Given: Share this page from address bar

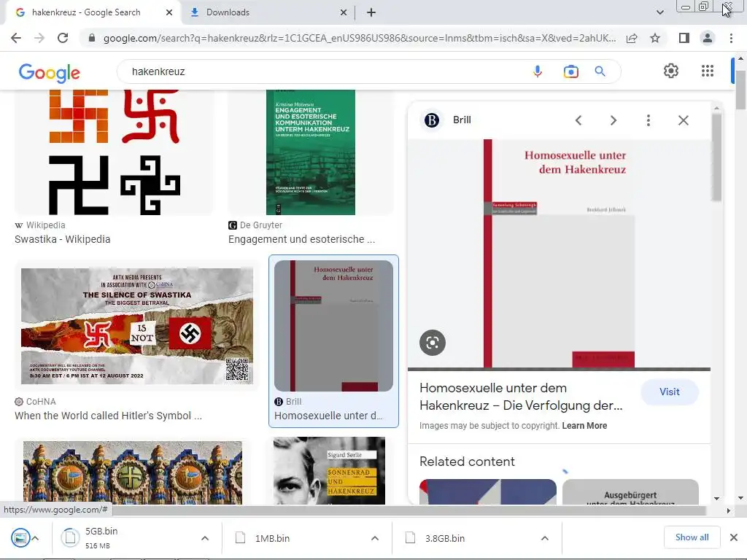Looking at the screenshot, I should [x=632, y=38].
